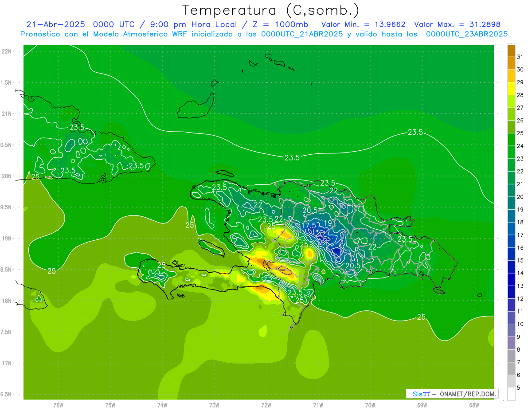The height and width of the screenshot is (411, 532).
Task: Click the '21N' latitude axis label
Action: (7, 114)
